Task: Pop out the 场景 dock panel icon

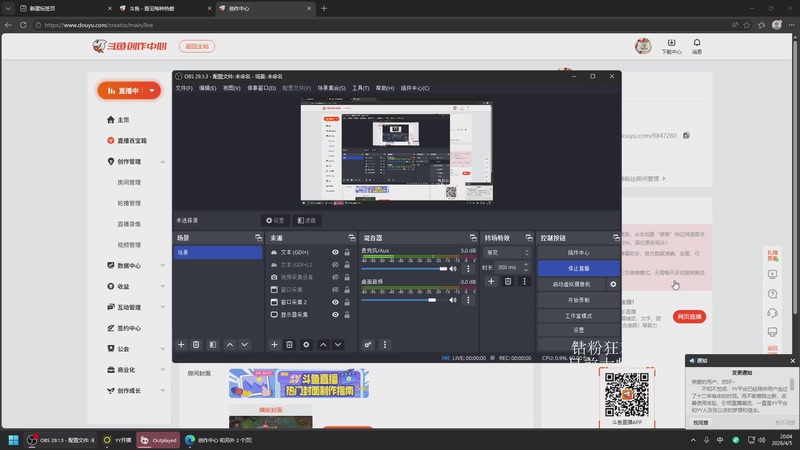Action: 258,238
